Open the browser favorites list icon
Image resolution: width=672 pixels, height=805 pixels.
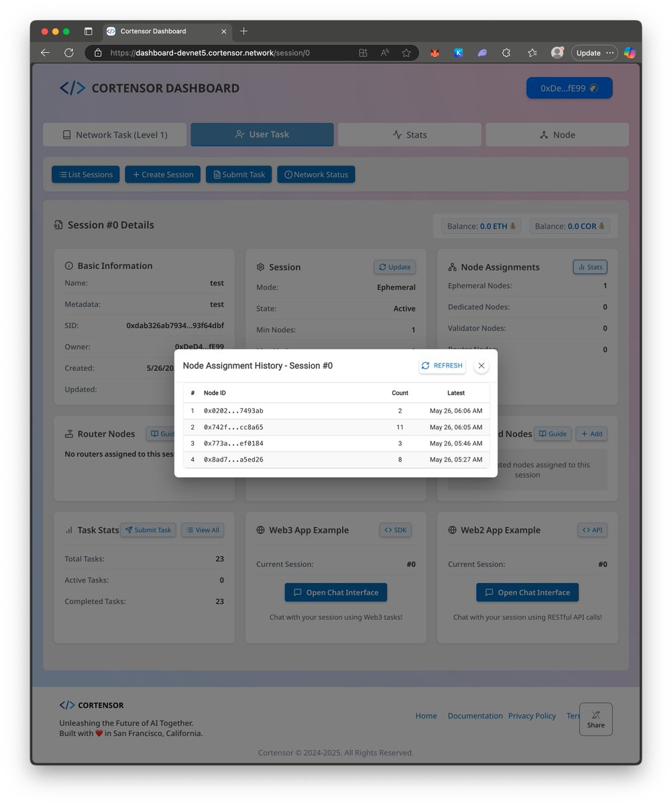pos(532,52)
